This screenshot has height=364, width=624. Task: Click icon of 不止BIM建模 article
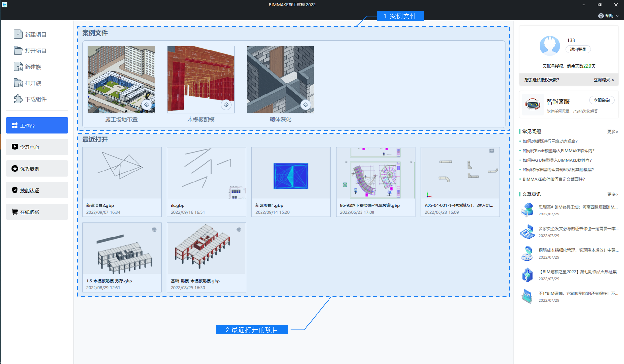(x=527, y=296)
